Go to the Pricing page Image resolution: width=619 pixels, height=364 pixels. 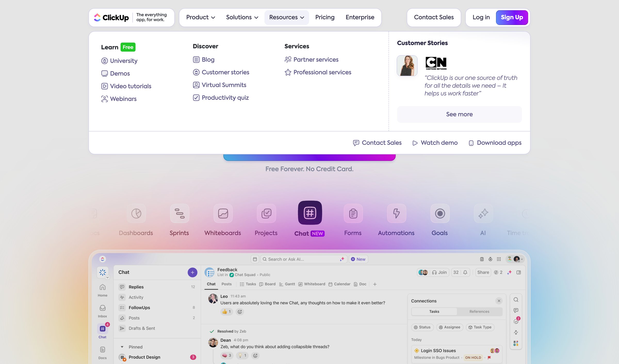325,17
